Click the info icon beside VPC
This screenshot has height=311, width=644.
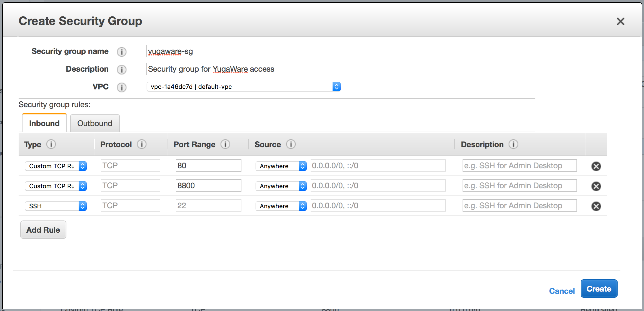[x=121, y=87]
